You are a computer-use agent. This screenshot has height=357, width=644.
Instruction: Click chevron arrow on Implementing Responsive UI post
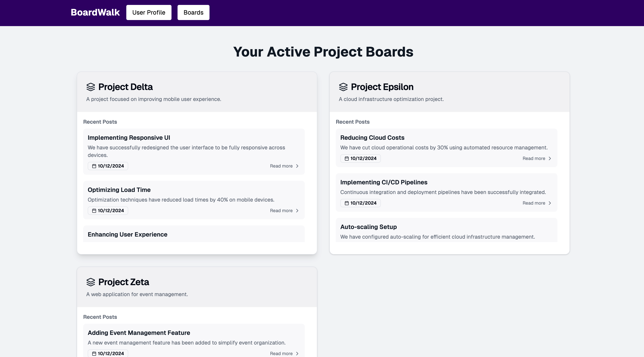pyautogui.click(x=297, y=166)
